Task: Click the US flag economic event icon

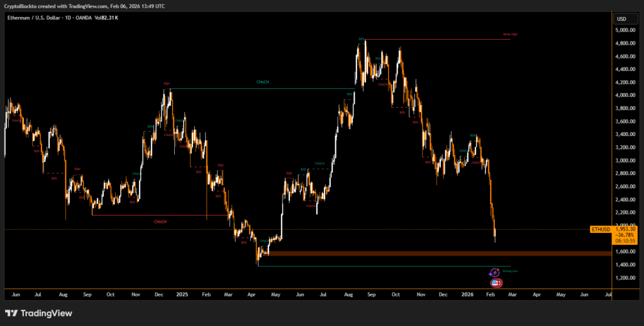Action: [496, 283]
